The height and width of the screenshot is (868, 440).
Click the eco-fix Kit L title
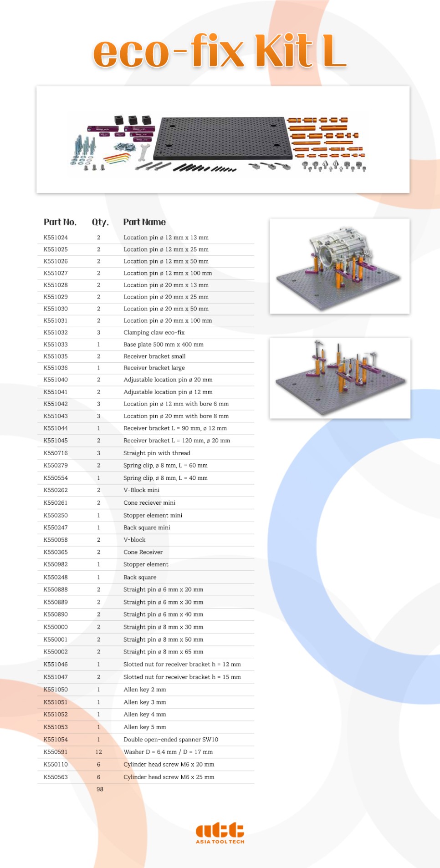[x=220, y=51]
